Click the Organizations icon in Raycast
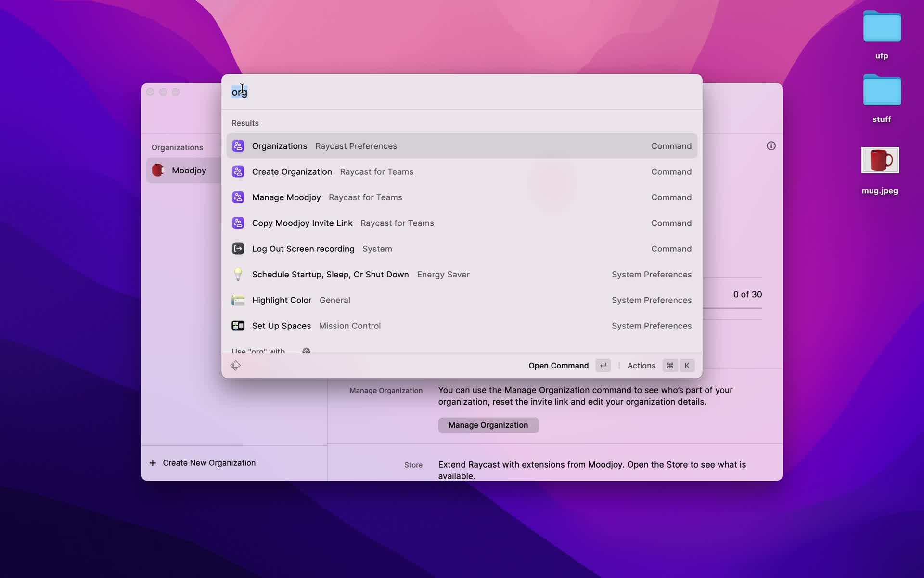 click(237, 145)
